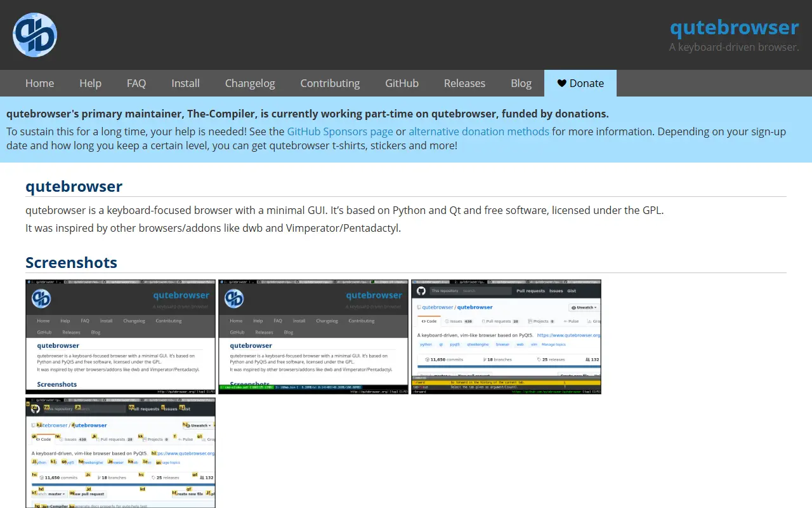Open the Home menu item
812x508 pixels.
point(39,83)
